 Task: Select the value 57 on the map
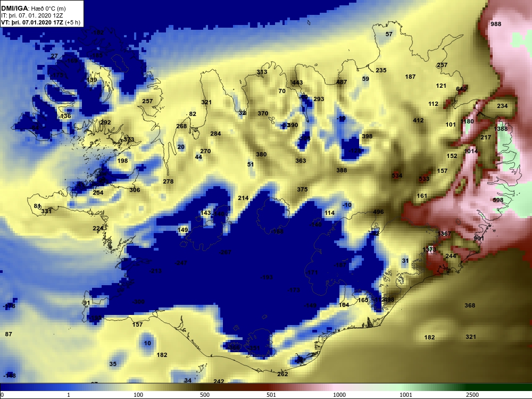point(389,34)
